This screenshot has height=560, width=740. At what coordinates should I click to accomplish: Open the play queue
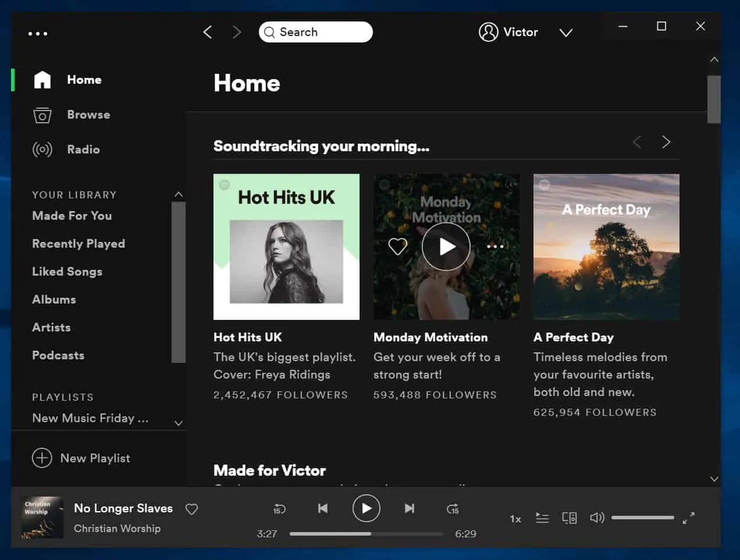pyautogui.click(x=542, y=518)
